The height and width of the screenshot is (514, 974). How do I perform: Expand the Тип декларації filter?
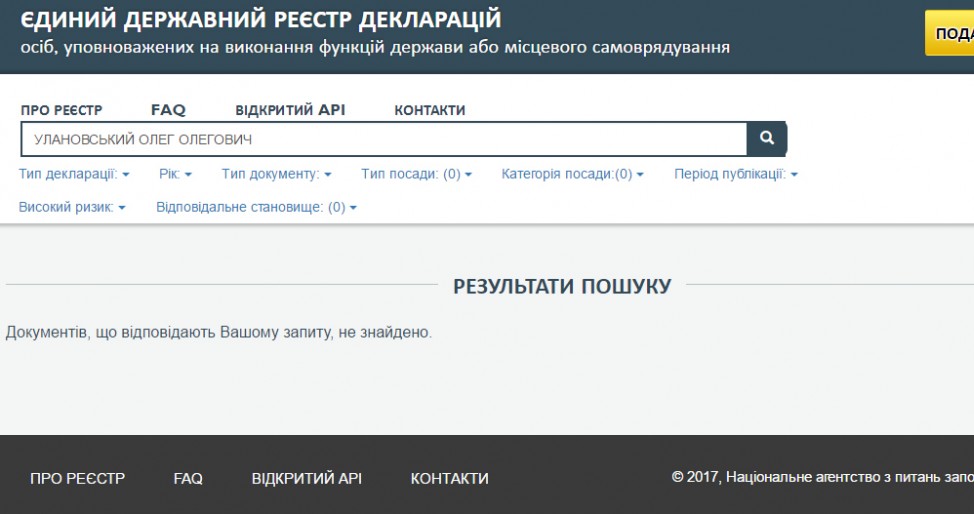(74, 174)
